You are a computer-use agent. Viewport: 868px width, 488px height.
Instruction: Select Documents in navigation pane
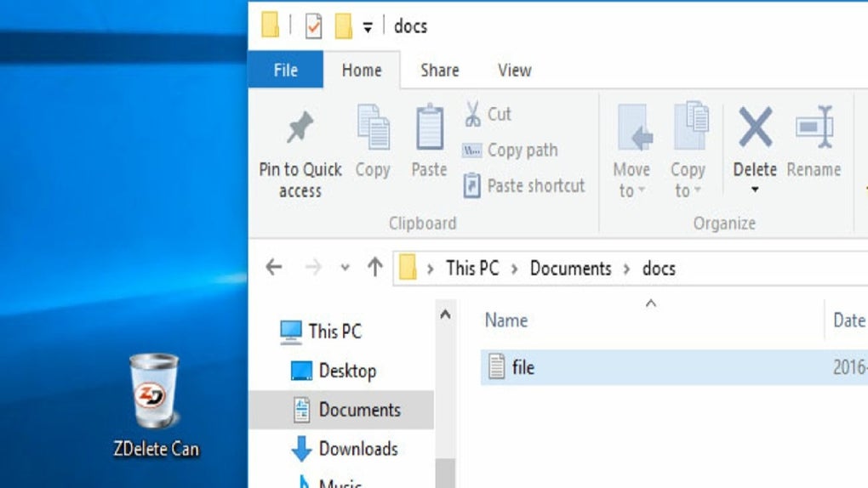click(341, 410)
